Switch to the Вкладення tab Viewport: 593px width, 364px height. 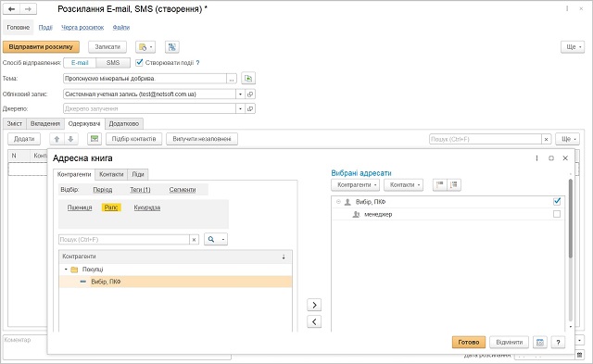click(x=45, y=123)
